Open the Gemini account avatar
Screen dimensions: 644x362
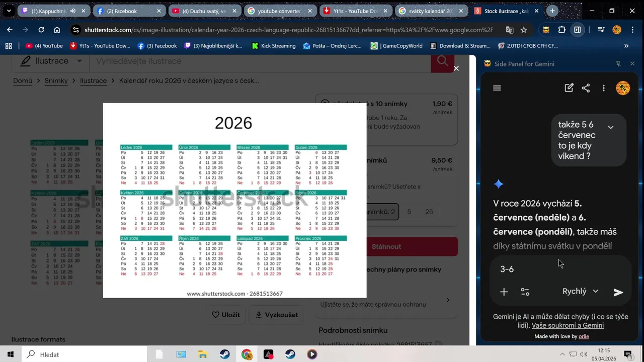[x=623, y=88]
